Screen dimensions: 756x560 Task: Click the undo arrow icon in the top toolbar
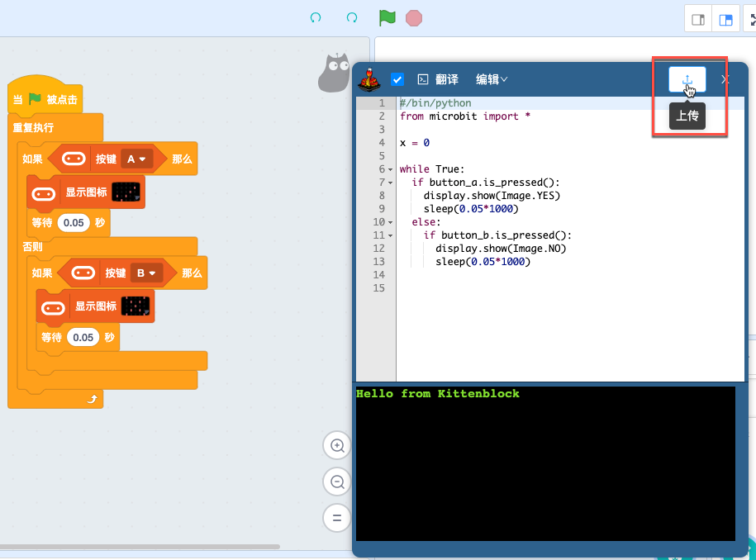[x=316, y=18]
